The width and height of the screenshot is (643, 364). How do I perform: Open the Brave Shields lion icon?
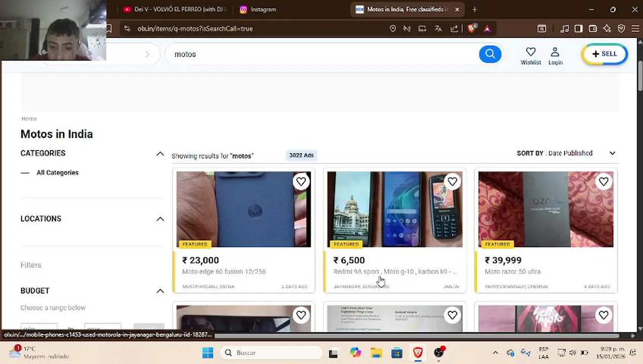click(x=472, y=29)
